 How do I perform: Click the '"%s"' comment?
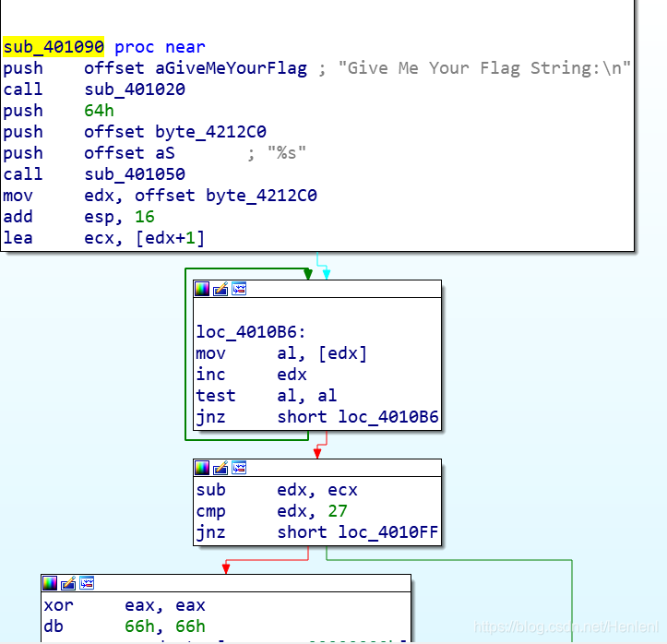[287, 153]
